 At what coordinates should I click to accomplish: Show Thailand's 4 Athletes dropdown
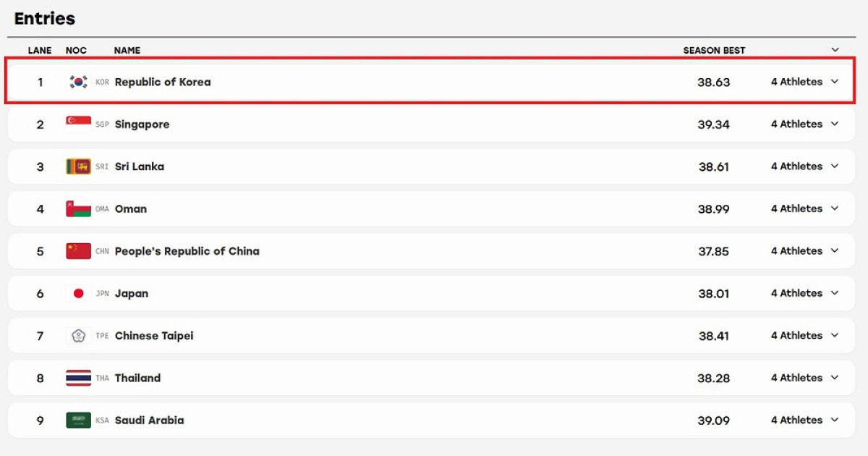click(x=804, y=378)
